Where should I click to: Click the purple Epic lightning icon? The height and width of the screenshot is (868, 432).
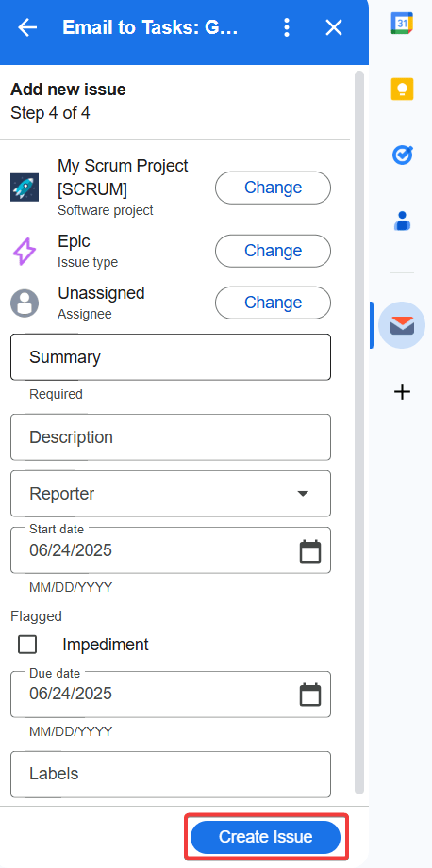[x=25, y=250]
